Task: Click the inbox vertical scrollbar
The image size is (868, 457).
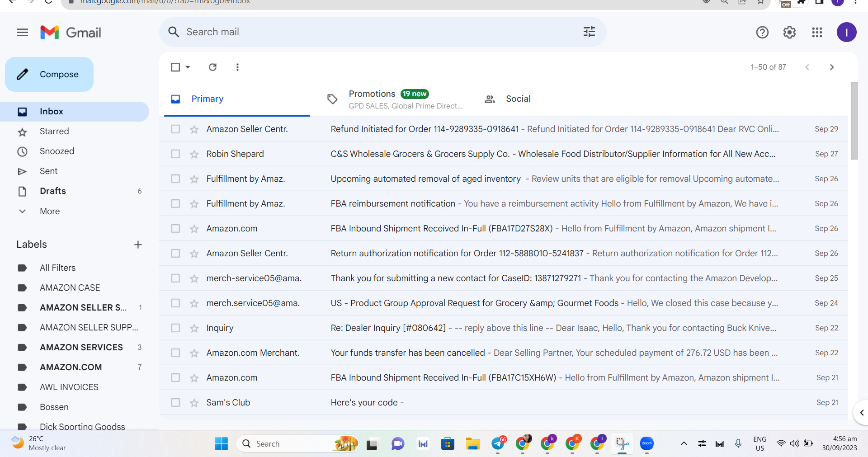Action: click(x=854, y=121)
